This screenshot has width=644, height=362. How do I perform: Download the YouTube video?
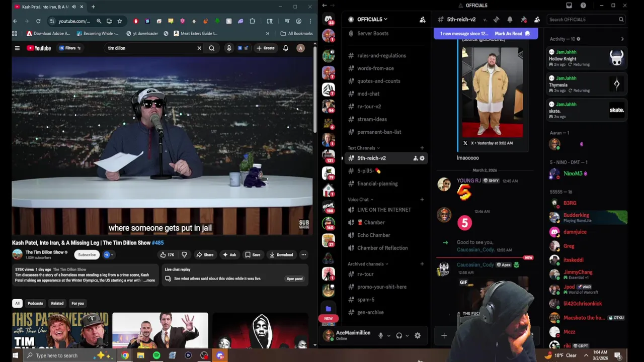point(281,255)
